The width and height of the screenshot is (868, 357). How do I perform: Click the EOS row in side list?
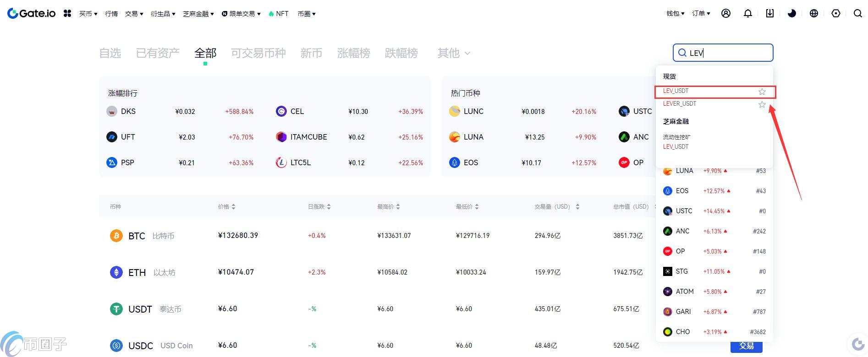point(714,191)
